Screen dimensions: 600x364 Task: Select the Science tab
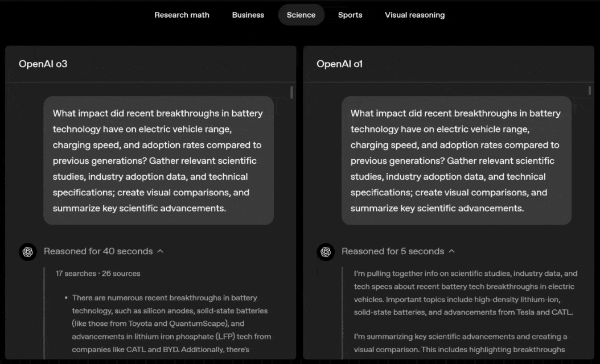pyautogui.click(x=301, y=15)
